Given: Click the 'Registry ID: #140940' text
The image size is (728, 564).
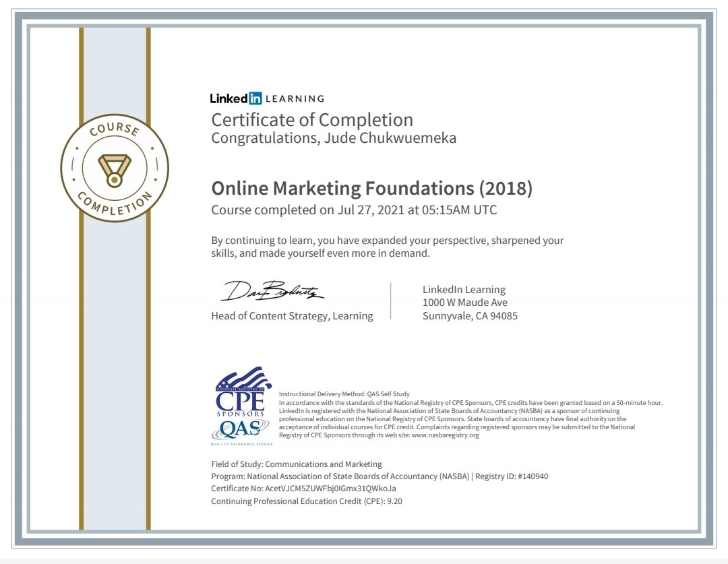Looking at the screenshot, I should [x=512, y=476].
